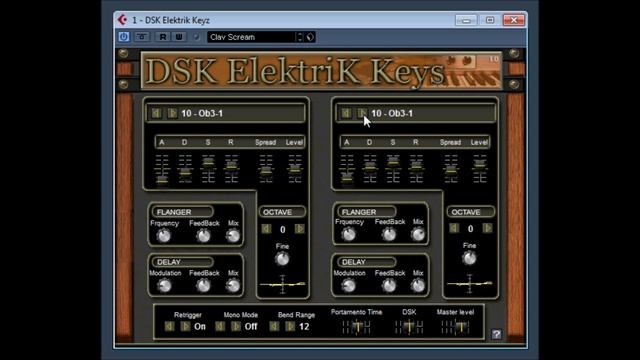Select next waveform in the left layer
The height and width of the screenshot is (360, 640).
tap(172, 113)
